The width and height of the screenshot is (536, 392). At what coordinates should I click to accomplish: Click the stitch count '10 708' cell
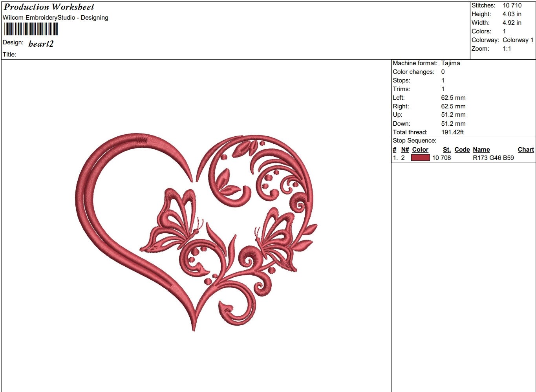(x=442, y=158)
